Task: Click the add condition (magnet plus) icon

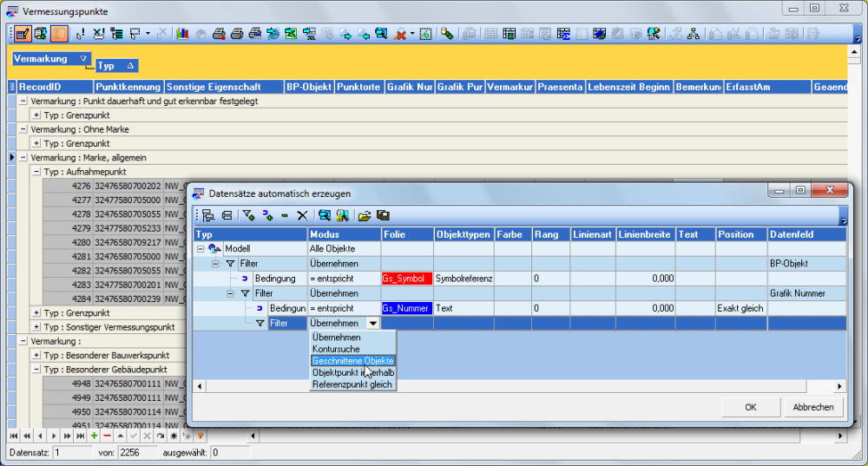Action: pos(267,215)
